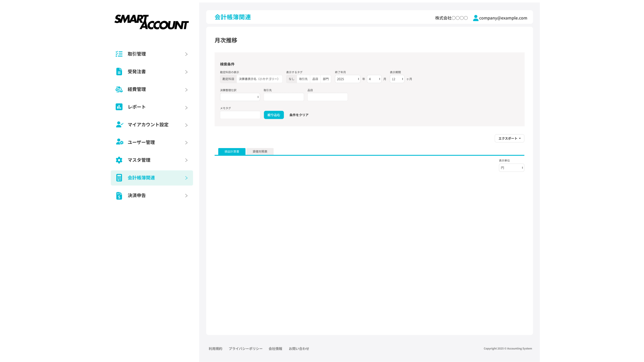Image resolution: width=644 pixels, height=362 pixels.
Task: Click the user avatar icon beside email
Action: (x=475, y=18)
